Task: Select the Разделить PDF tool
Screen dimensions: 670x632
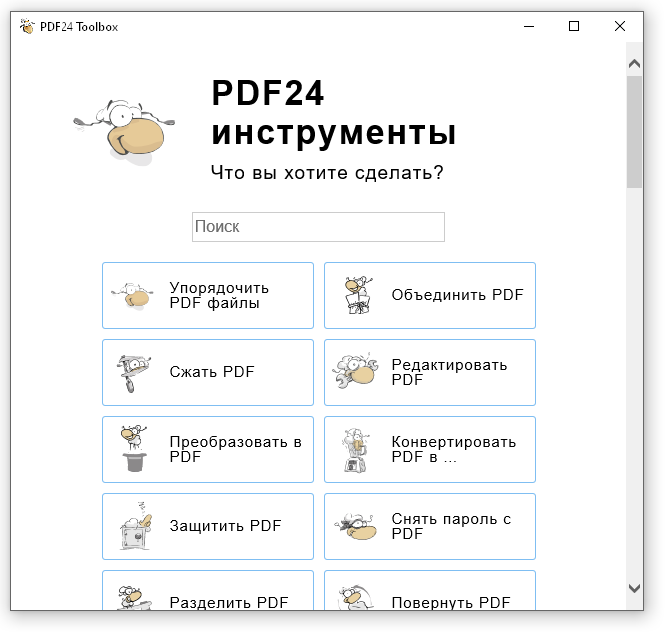Action: (208, 591)
